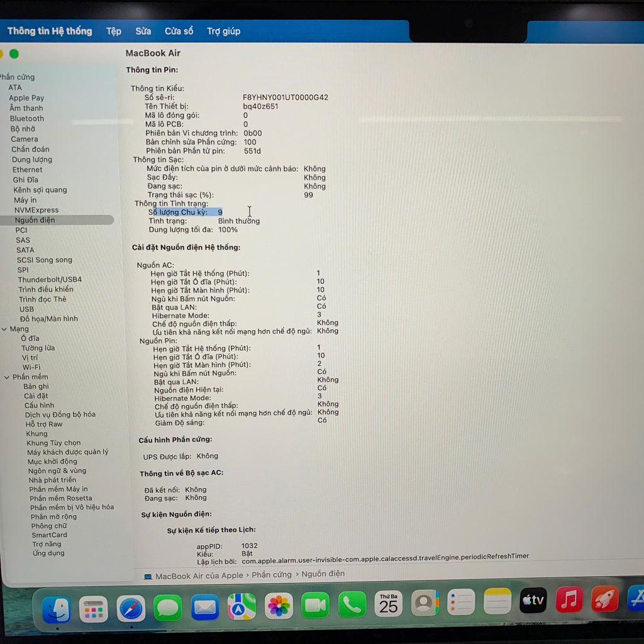Select Bộ nhớ in the sidebar
The width and height of the screenshot is (644, 644).
[23, 128]
